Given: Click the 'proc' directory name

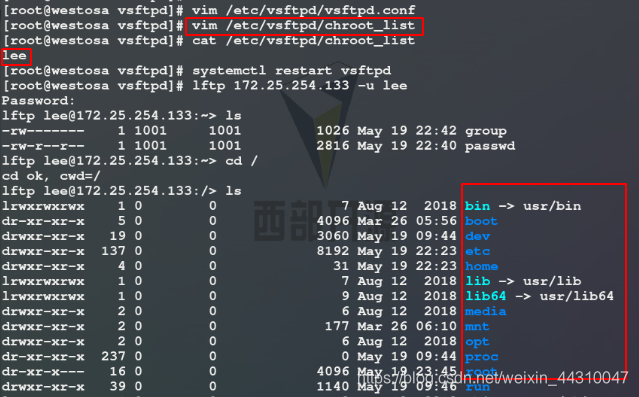Looking at the screenshot, I should (481, 357).
